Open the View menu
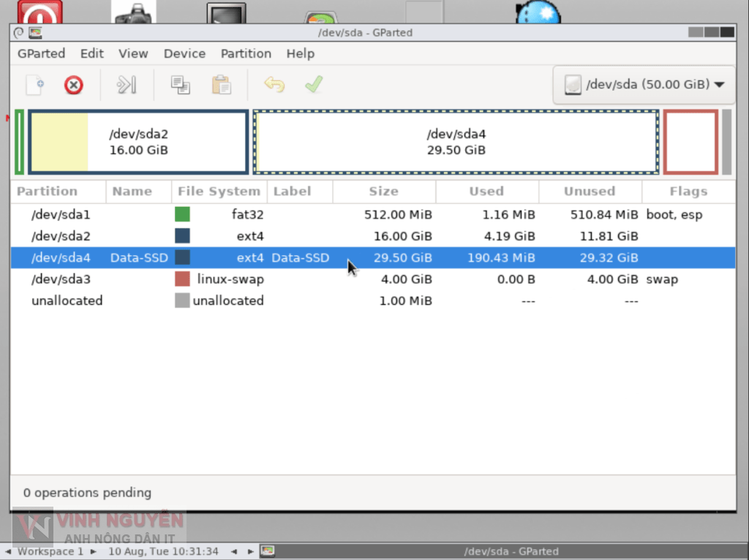749x560 pixels. click(133, 53)
